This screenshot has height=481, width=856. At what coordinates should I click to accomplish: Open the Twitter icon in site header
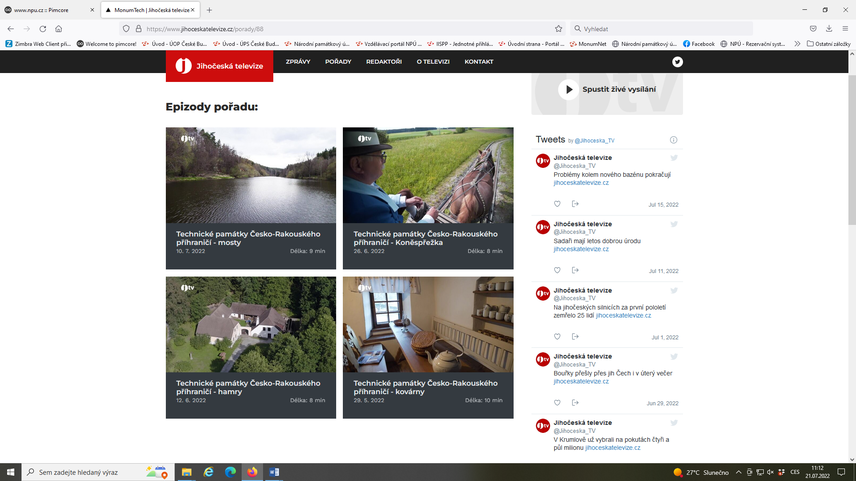point(677,62)
